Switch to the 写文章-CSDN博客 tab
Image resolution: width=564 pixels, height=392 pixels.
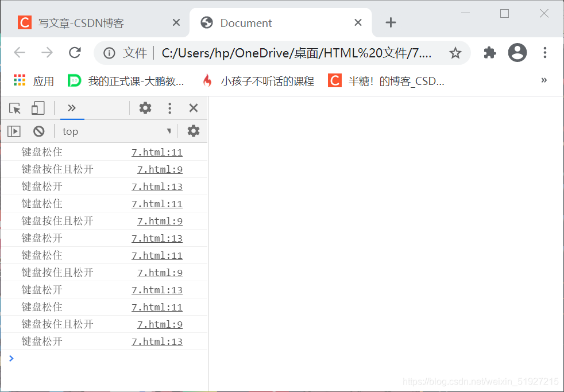pos(96,23)
